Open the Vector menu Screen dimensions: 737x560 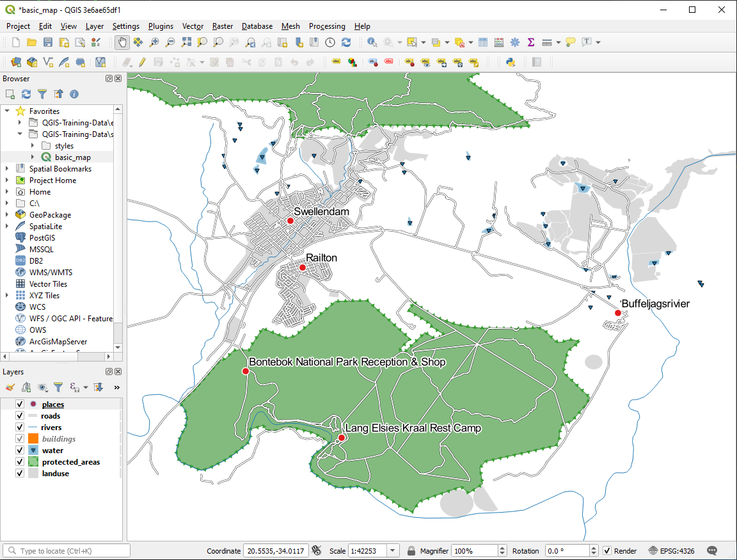[x=193, y=26]
